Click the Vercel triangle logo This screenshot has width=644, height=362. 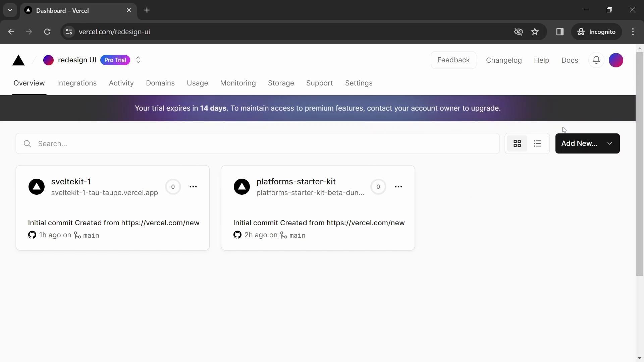coord(18,60)
